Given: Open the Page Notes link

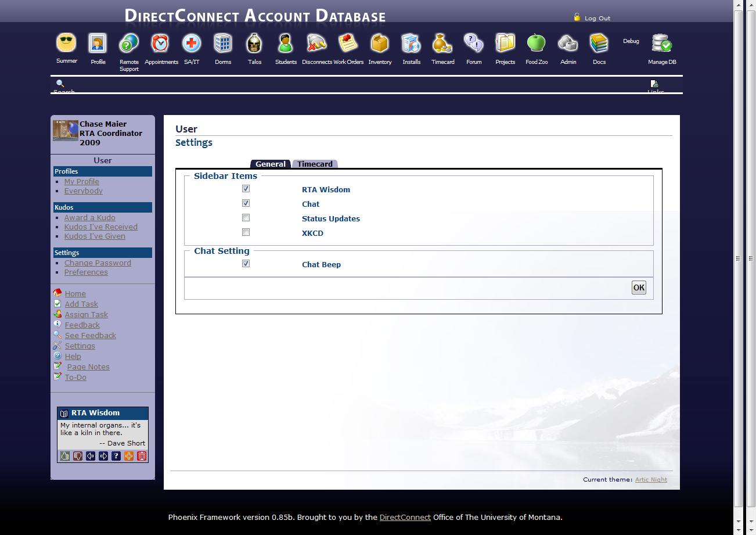Looking at the screenshot, I should pos(88,367).
